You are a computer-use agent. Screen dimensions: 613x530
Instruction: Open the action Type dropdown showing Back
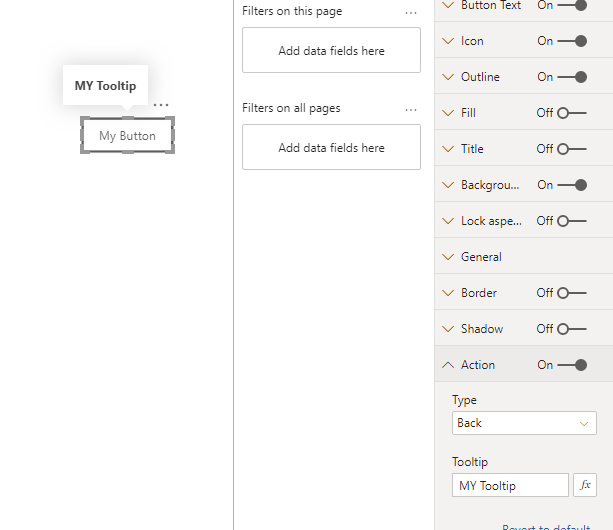(x=524, y=423)
